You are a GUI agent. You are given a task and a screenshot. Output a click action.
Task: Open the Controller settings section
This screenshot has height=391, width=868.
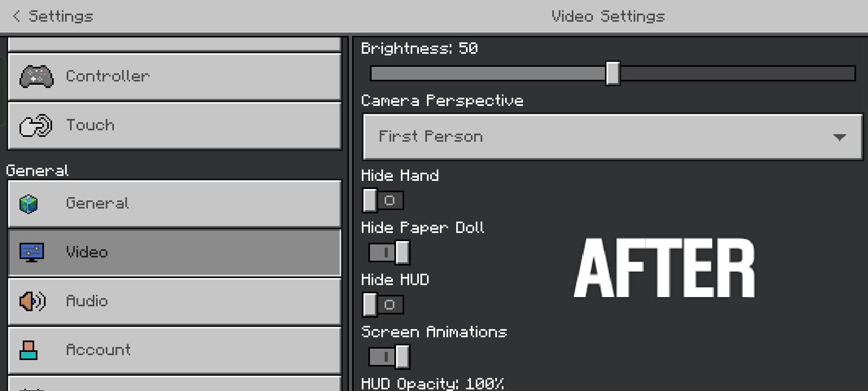point(175,77)
